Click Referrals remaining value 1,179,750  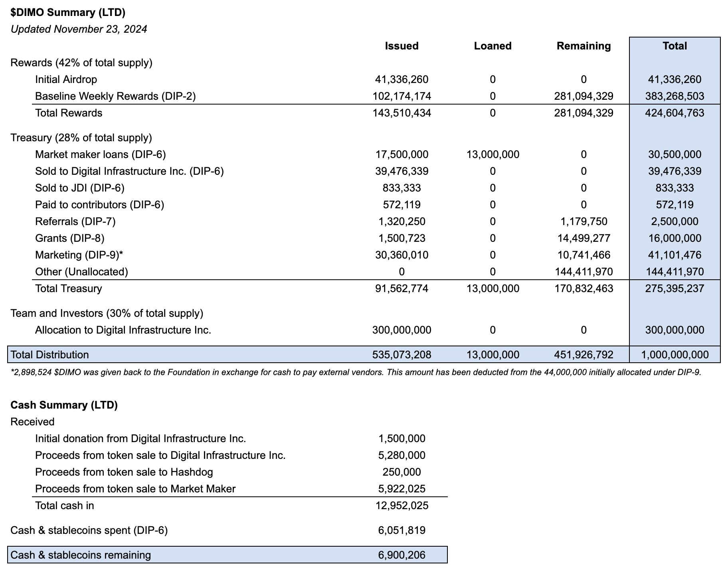click(584, 221)
